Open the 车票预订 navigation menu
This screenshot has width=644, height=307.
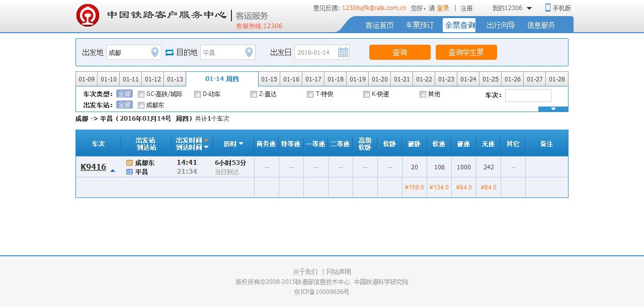(x=420, y=25)
